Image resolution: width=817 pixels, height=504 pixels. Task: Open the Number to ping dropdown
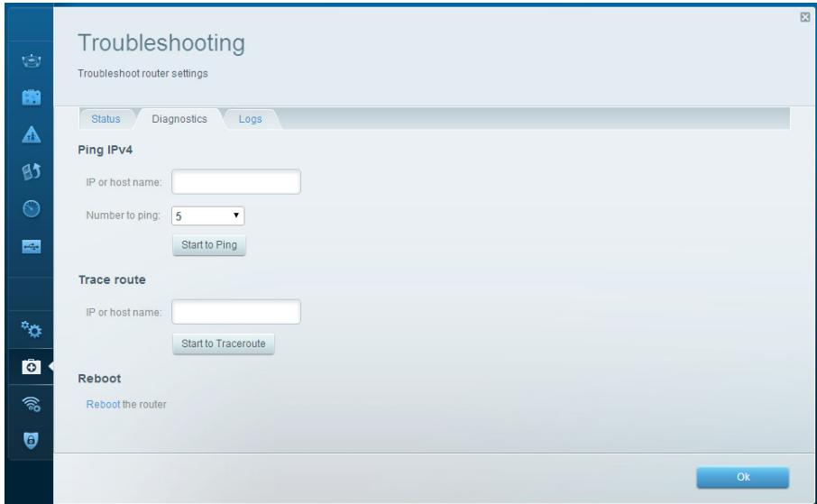208,215
